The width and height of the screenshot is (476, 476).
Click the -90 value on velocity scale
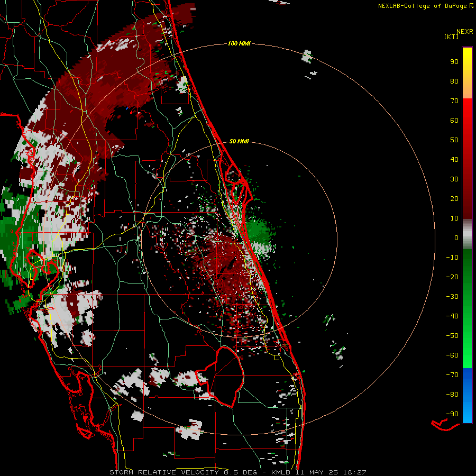click(x=452, y=414)
